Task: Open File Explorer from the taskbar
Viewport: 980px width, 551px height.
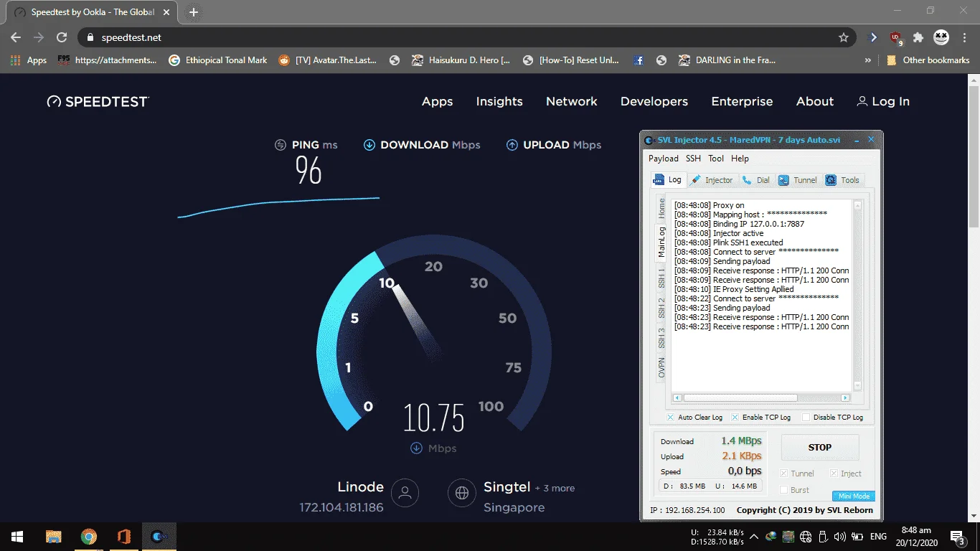Action: tap(53, 537)
